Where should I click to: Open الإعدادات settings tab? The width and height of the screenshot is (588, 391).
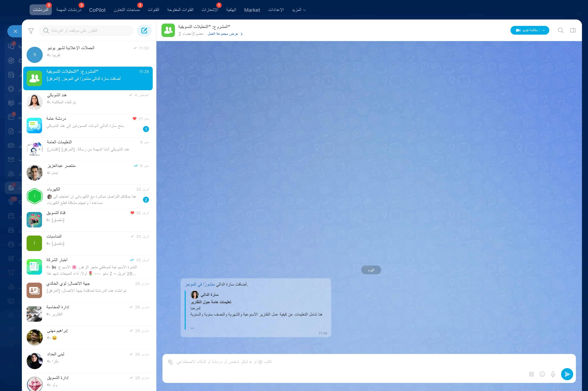276,10
